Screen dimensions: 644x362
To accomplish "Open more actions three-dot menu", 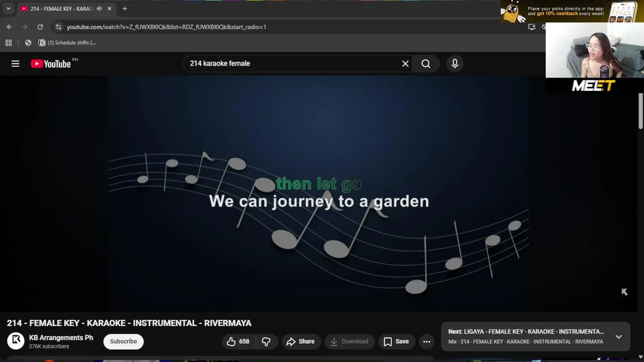I will tap(427, 341).
